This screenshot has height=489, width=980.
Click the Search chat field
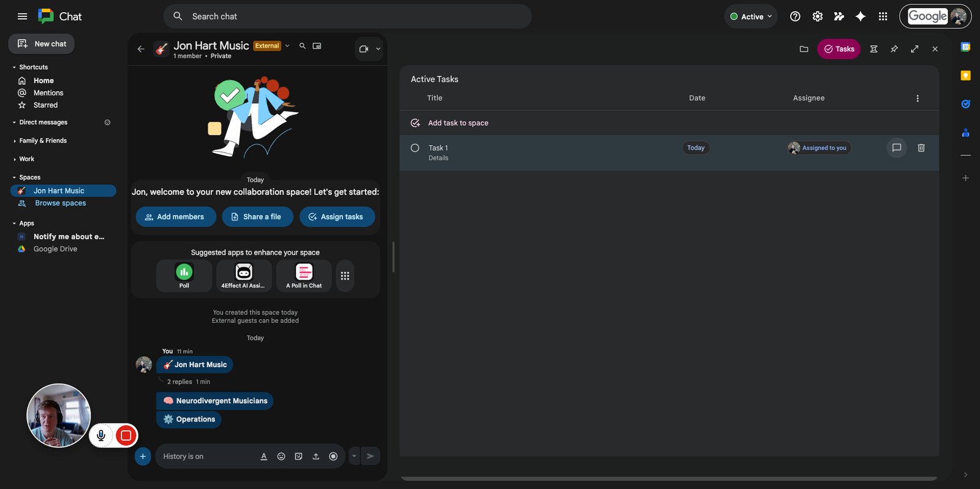pyautogui.click(x=347, y=17)
